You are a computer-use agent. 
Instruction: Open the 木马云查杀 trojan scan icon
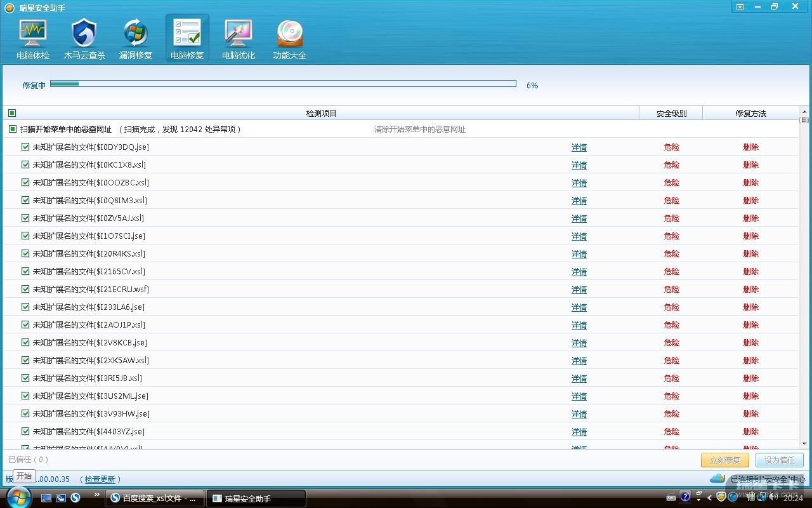84,39
